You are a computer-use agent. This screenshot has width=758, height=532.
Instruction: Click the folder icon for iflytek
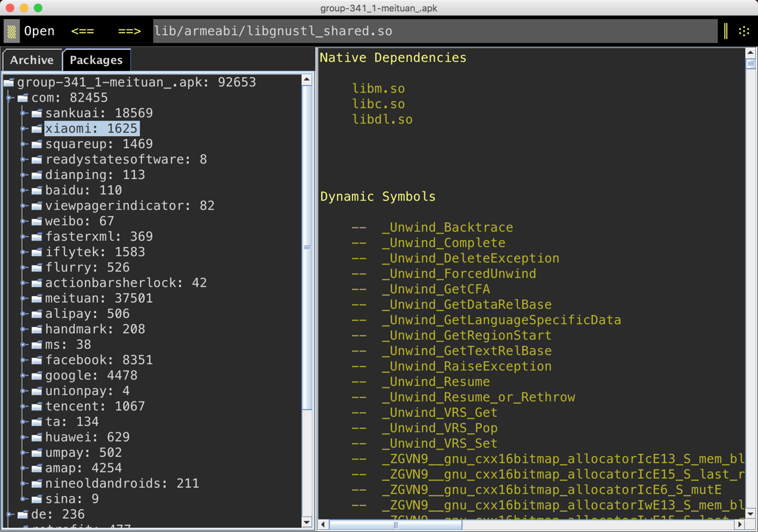click(x=37, y=253)
